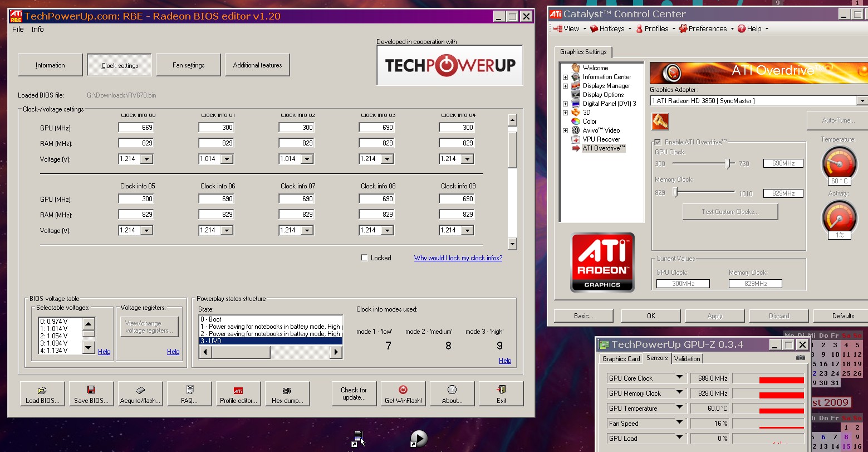The image size is (868, 452).
Task: Click RAM MHz field of Clock info 06
Action: click(x=217, y=215)
